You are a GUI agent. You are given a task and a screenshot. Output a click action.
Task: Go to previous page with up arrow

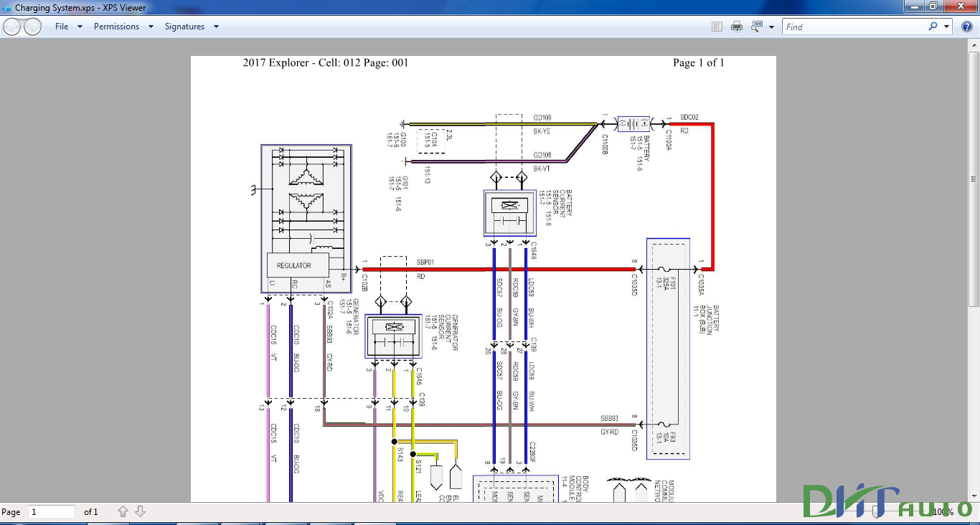pos(123,511)
